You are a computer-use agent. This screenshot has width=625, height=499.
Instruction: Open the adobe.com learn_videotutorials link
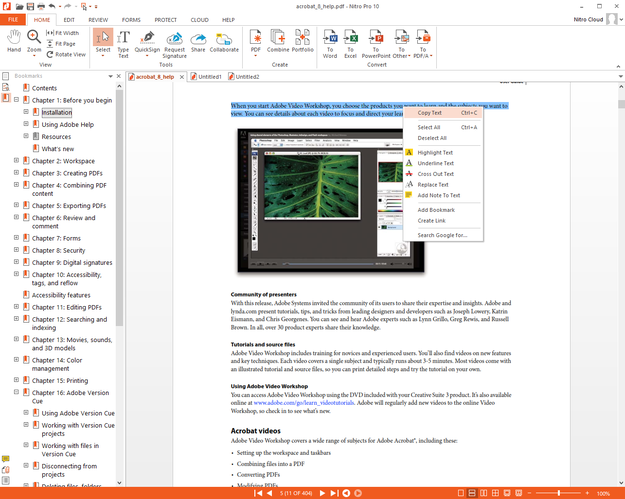304,403
